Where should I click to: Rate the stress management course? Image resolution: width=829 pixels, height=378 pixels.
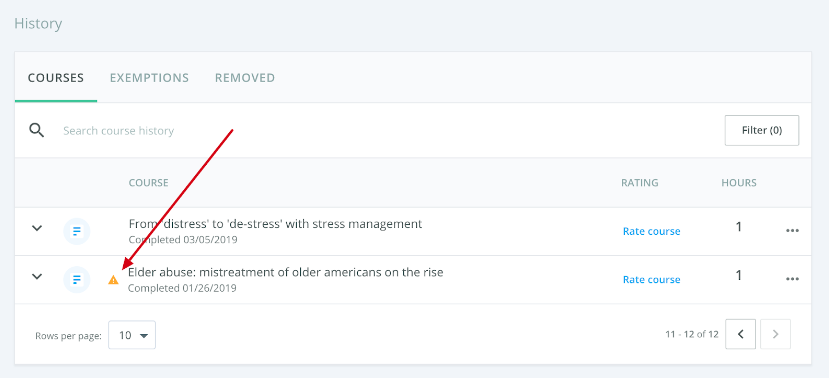click(651, 231)
